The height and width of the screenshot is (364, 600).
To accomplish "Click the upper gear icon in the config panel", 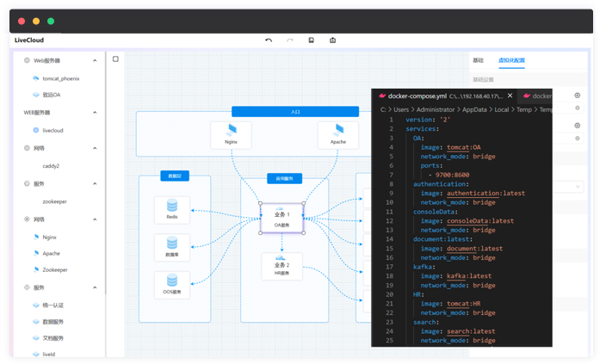I will tap(577, 96).
